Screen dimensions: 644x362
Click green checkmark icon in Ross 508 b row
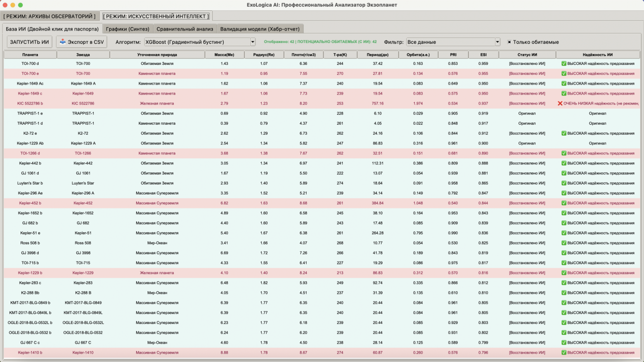563,243
